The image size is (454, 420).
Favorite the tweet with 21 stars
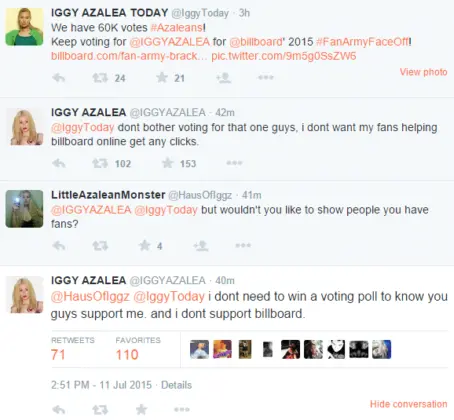pyautogui.click(x=162, y=78)
